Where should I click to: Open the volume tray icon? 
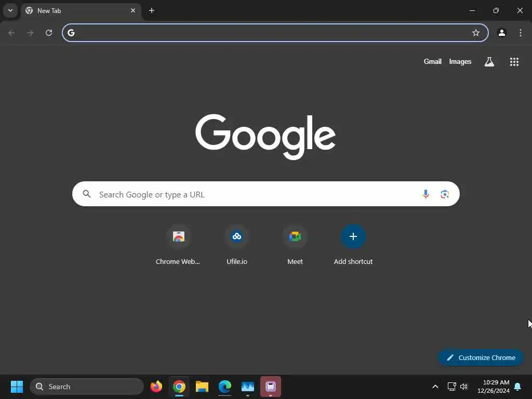[464, 387]
